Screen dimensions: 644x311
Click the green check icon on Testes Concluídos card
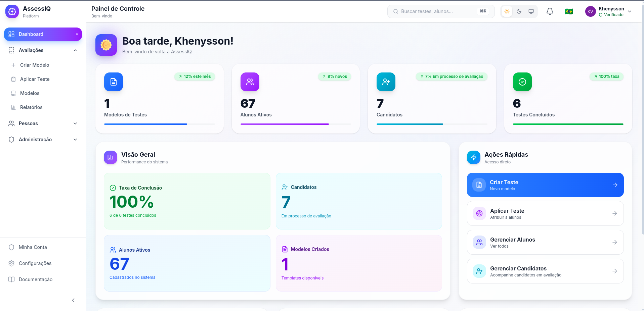pyautogui.click(x=522, y=82)
